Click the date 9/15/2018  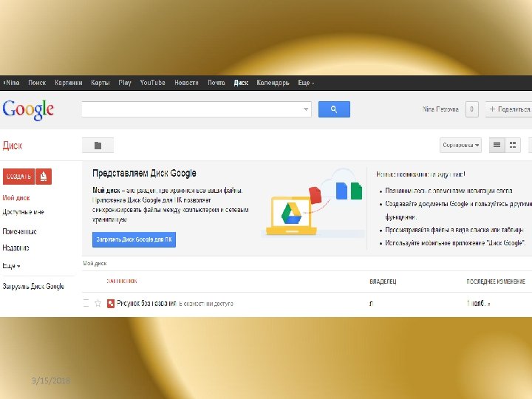(x=51, y=381)
